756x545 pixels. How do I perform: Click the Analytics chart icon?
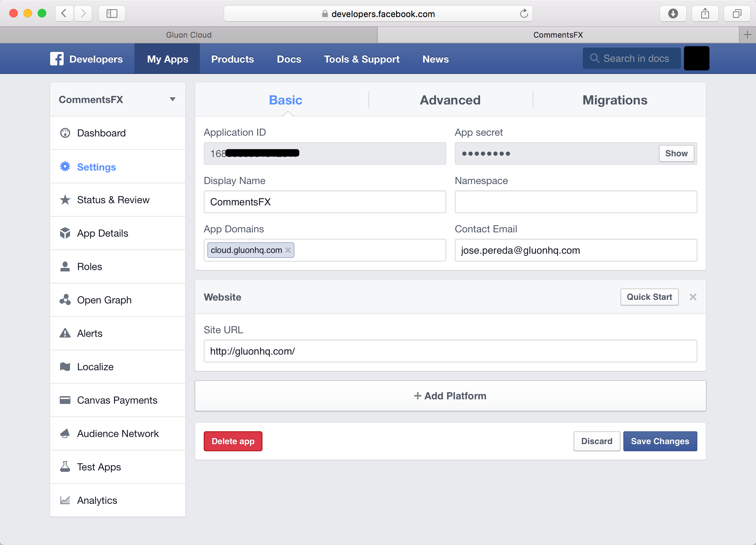click(x=65, y=500)
